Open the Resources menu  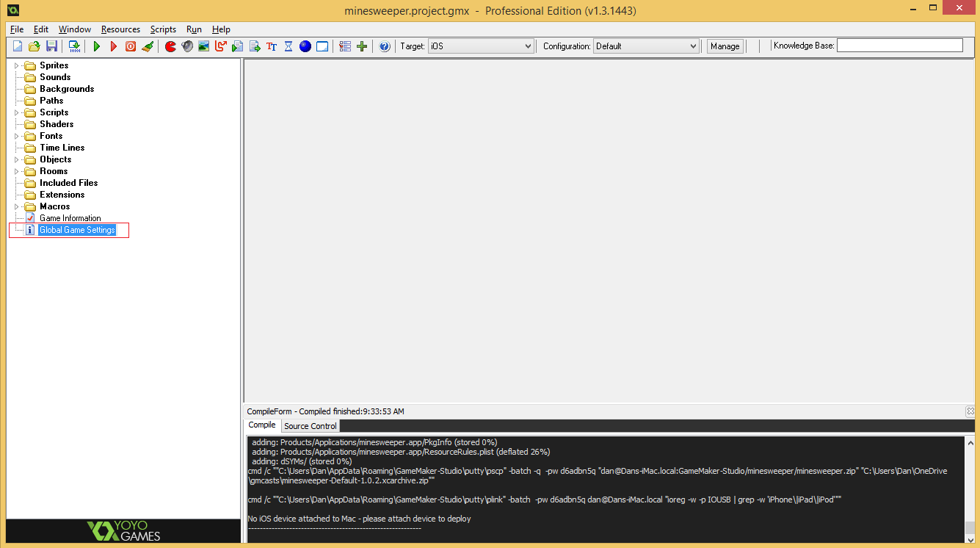point(120,29)
